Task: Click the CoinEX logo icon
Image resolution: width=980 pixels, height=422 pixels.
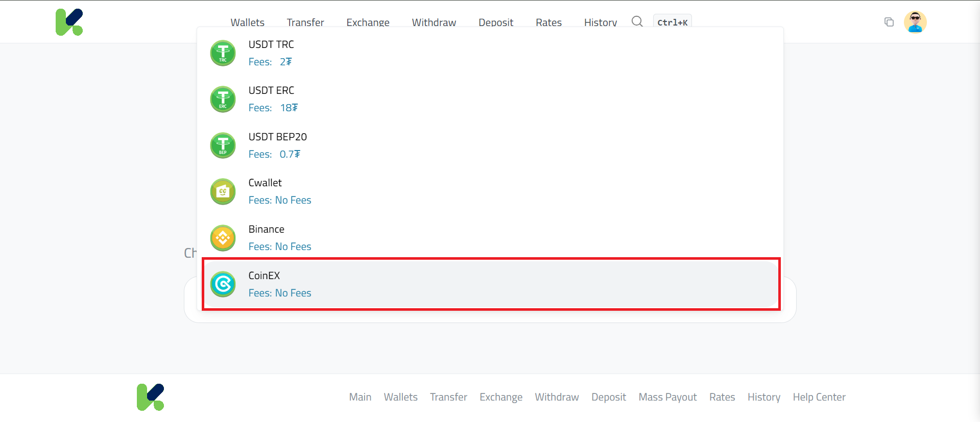Action: click(223, 284)
